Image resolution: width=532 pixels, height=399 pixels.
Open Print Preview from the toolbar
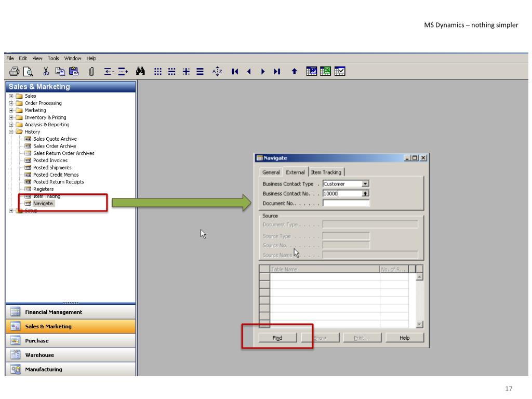point(28,71)
